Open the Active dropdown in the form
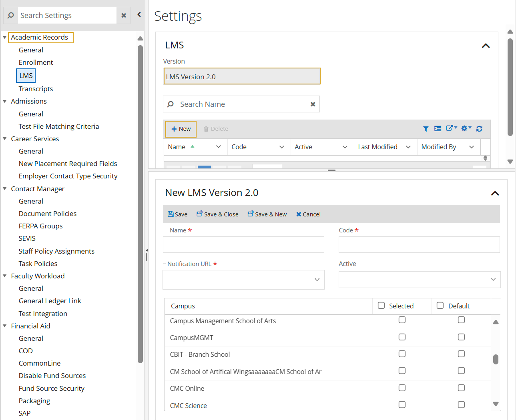The width and height of the screenshot is (516, 420). [x=493, y=280]
